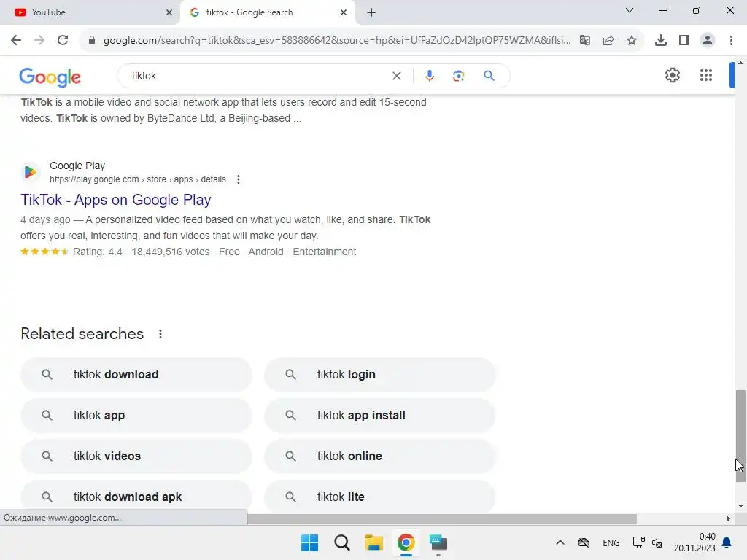Image resolution: width=747 pixels, height=560 pixels.
Task: Open the TikTok - Apps on Google Play link
Action: (116, 200)
